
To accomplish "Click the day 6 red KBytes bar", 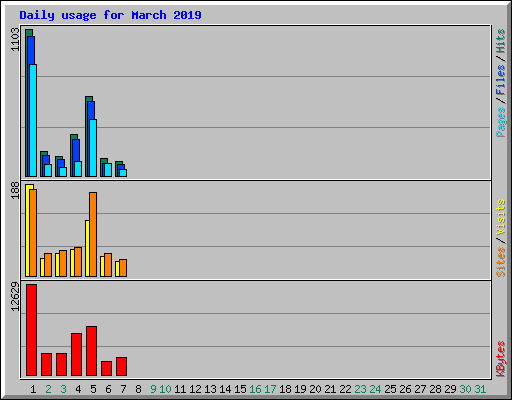I will (106, 368).
